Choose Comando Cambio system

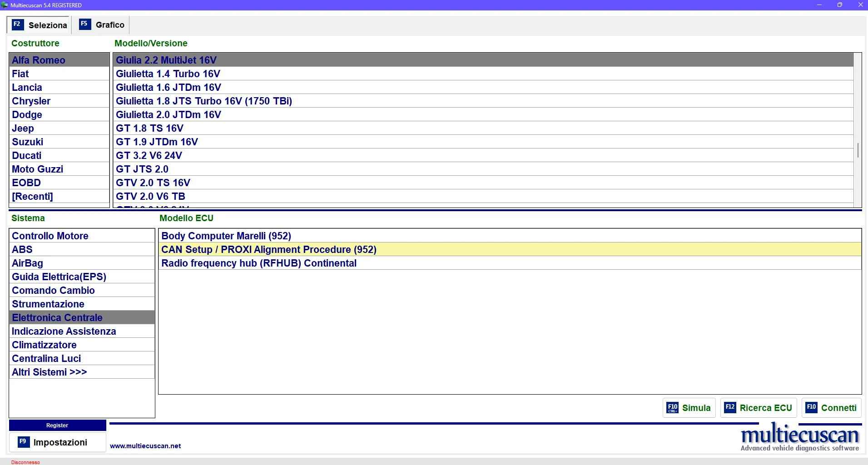tap(82, 290)
